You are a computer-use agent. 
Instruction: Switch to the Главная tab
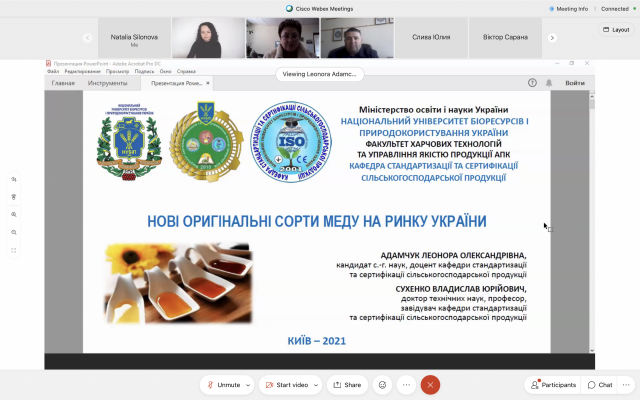[x=63, y=83]
